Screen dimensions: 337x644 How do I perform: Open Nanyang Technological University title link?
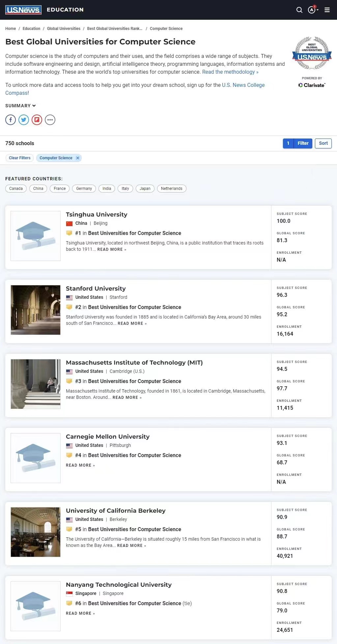119,585
